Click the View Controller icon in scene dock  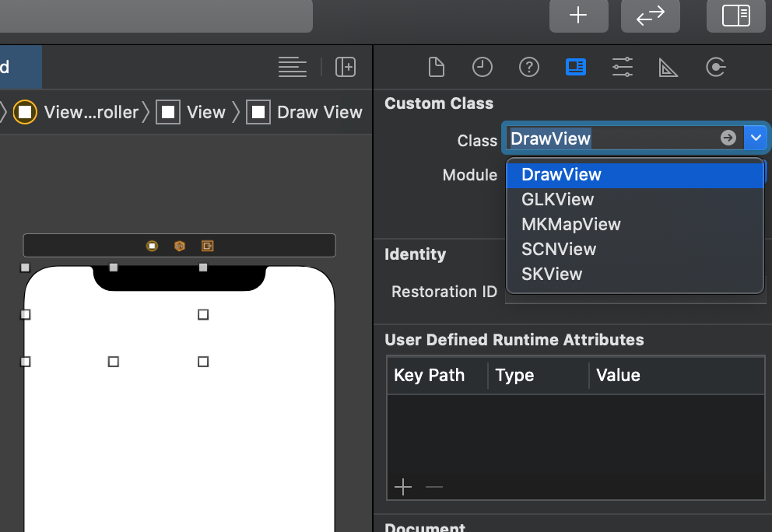tap(152, 246)
